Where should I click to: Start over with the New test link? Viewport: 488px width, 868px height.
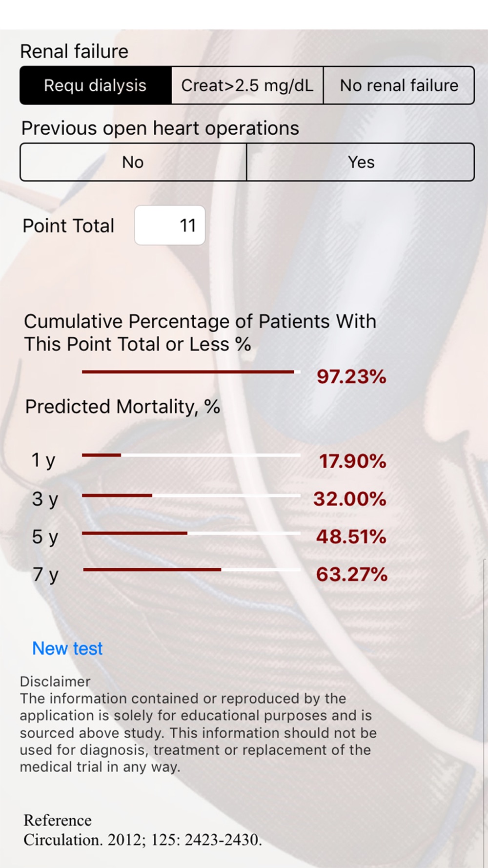(x=67, y=648)
